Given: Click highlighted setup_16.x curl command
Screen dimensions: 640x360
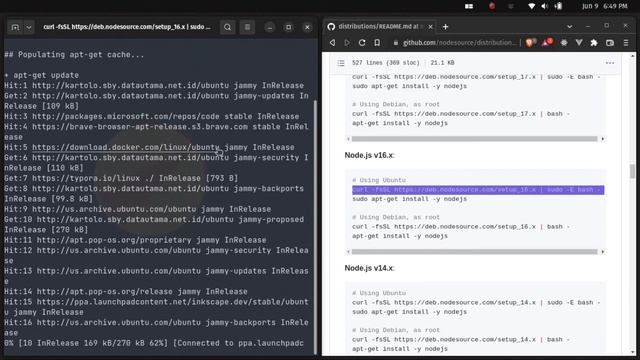Looking at the screenshot, I should coord(478,190).
